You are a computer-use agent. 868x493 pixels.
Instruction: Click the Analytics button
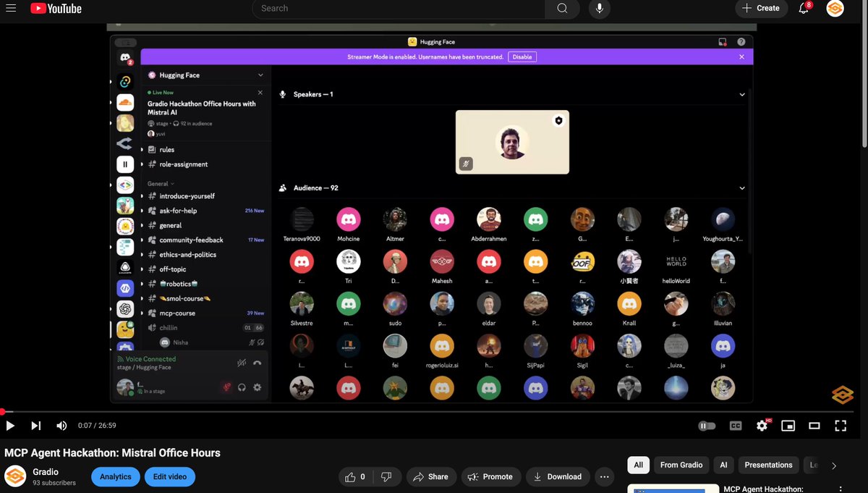(x=116, y=476)
